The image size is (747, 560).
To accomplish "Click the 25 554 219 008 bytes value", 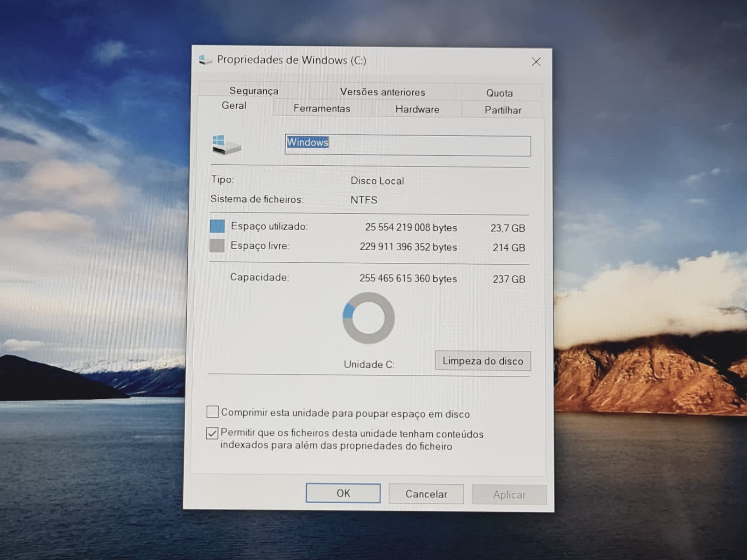I will coord(411,227).
